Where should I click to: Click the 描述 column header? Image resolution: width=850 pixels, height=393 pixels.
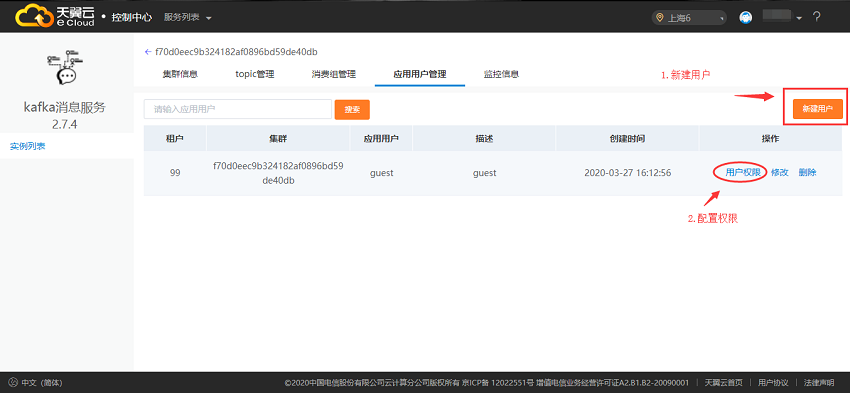pos(484,139)
